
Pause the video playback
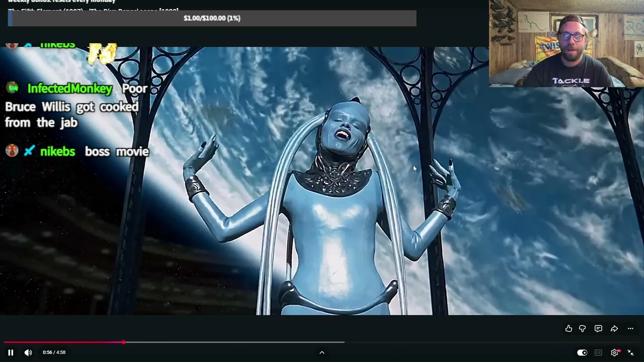tap(11, 352)
